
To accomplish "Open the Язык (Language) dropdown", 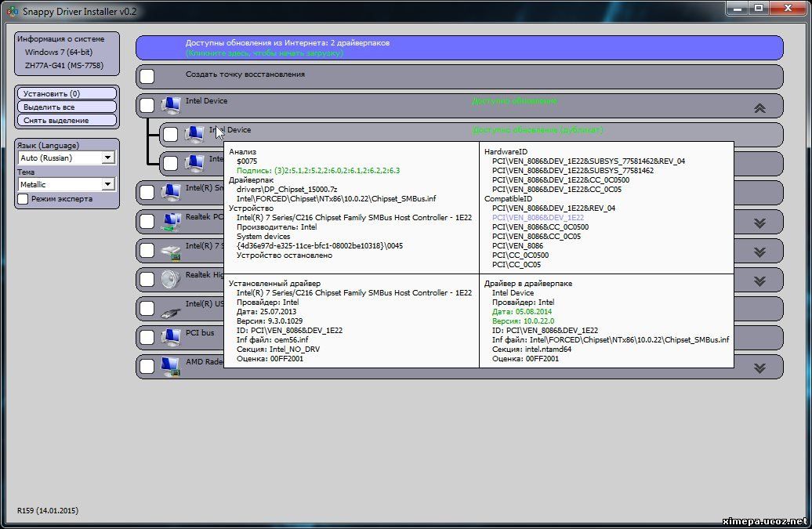I will [x=108, y=158].
